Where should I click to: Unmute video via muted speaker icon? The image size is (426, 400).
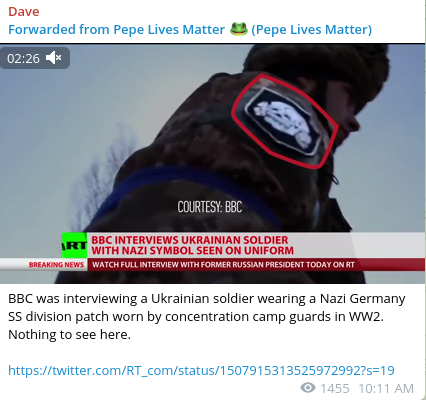tap(53, 58)
